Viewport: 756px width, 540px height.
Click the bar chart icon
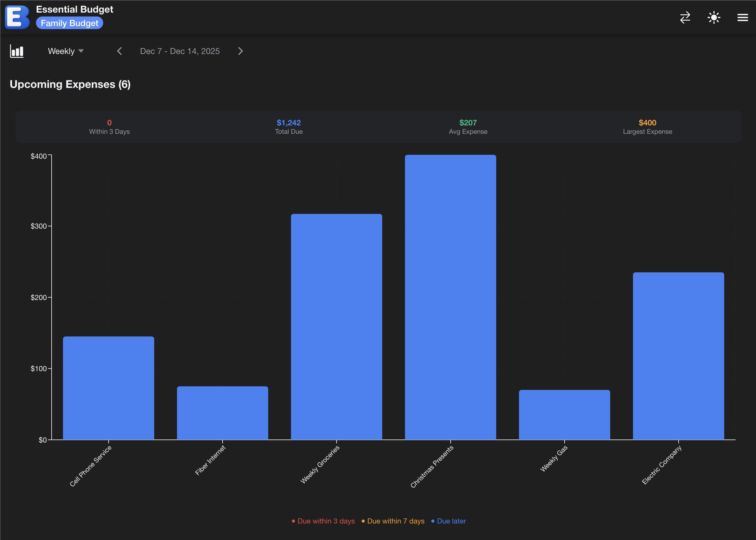[16, 51]
